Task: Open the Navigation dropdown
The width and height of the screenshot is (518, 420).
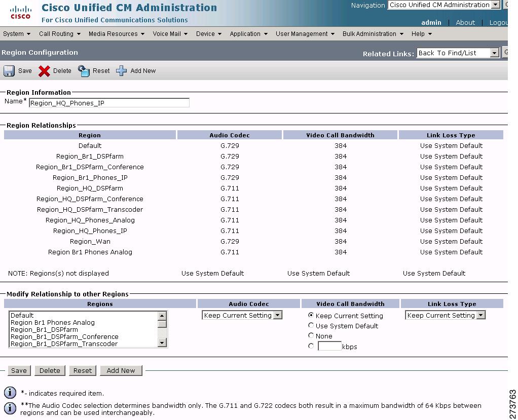Action: [443, 5]
